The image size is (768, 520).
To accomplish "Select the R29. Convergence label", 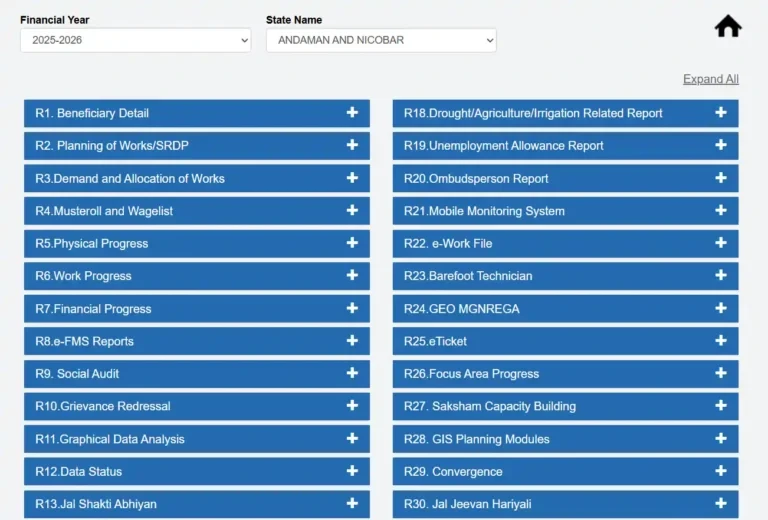I will pos(453,472).
